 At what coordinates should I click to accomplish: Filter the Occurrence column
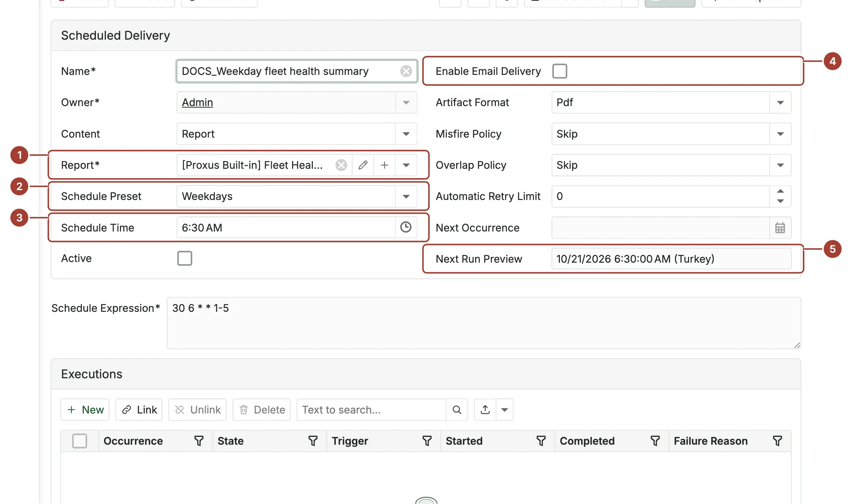pos(199,441)
